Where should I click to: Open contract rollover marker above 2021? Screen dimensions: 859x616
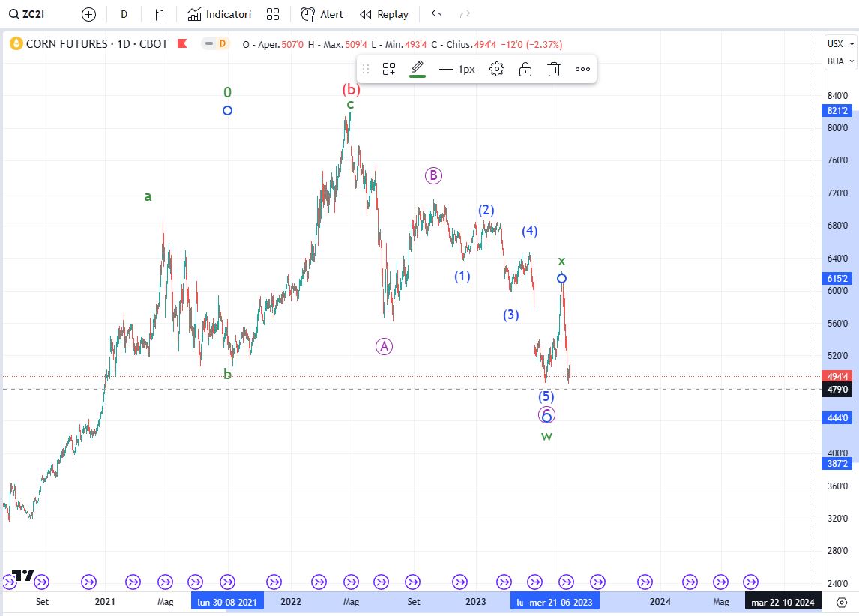pyautogui.click(x=88, y=582)
